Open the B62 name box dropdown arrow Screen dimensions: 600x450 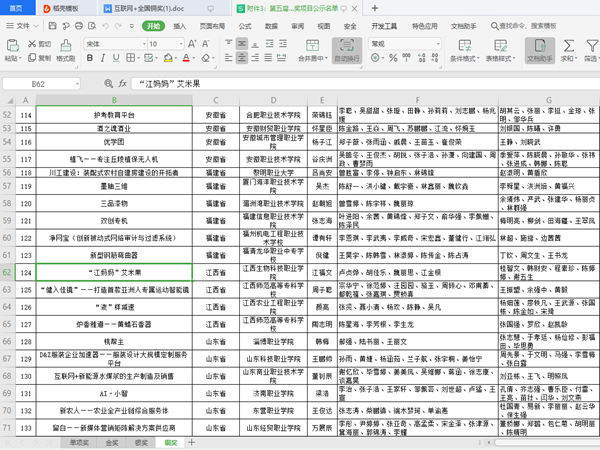click(x=77, y=84)
